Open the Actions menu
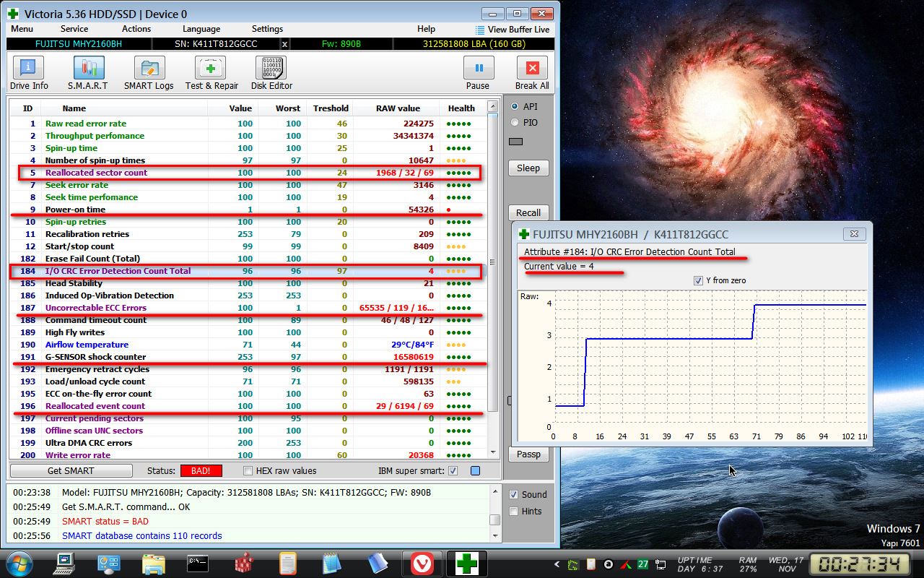Image resolution: width=924 pixels, height=578 pixels. pyautogui.click(x=136, y=29)
